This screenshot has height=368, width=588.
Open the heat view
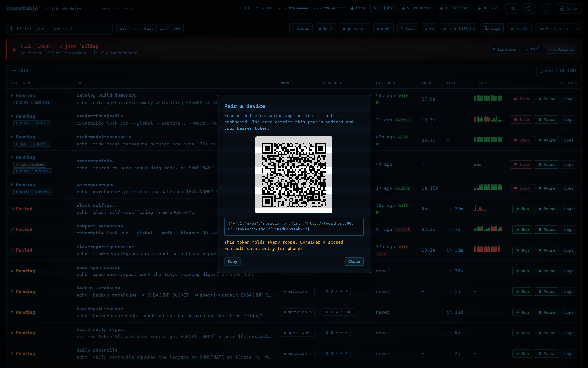point(326,29)
